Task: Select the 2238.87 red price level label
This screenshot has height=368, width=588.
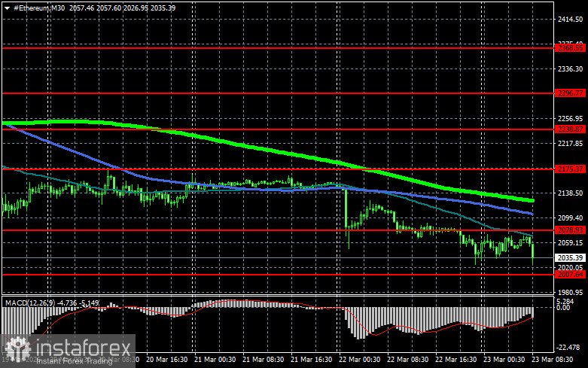Action: pos(571,129)
